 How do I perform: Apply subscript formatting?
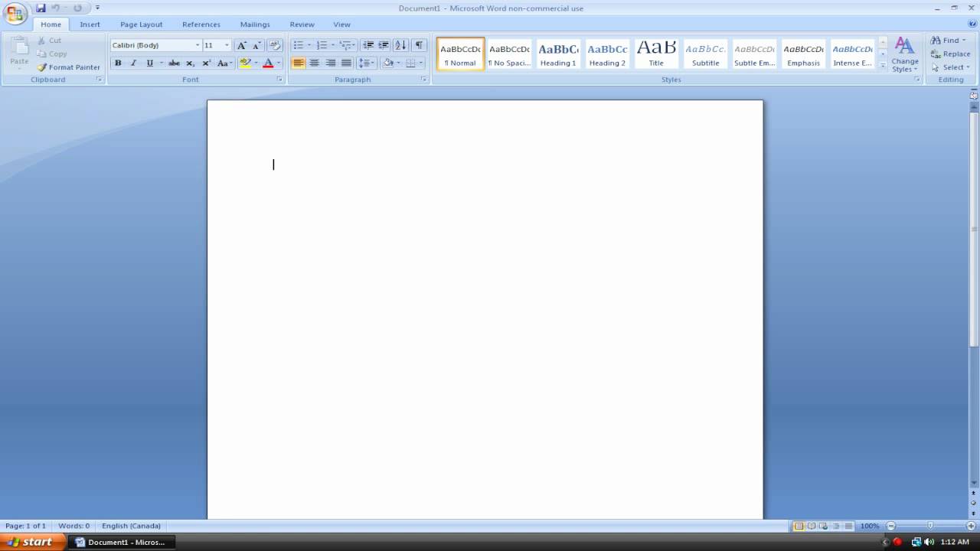(x=190, y=63)
